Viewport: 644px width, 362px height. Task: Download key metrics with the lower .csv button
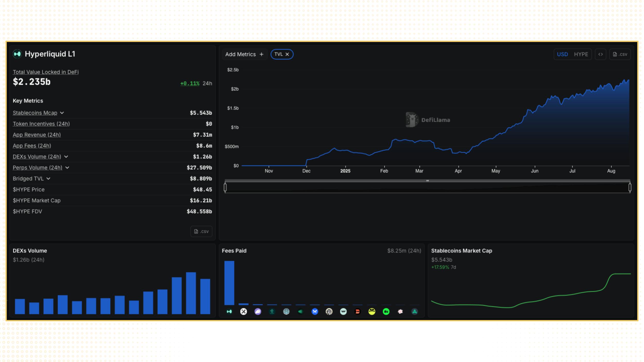click(201, 231)
